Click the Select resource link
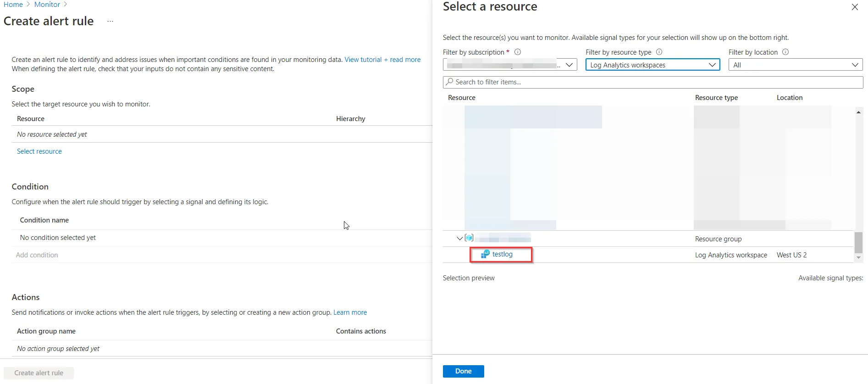Viewport: 868px width, 384px height. tap(39, 151)
